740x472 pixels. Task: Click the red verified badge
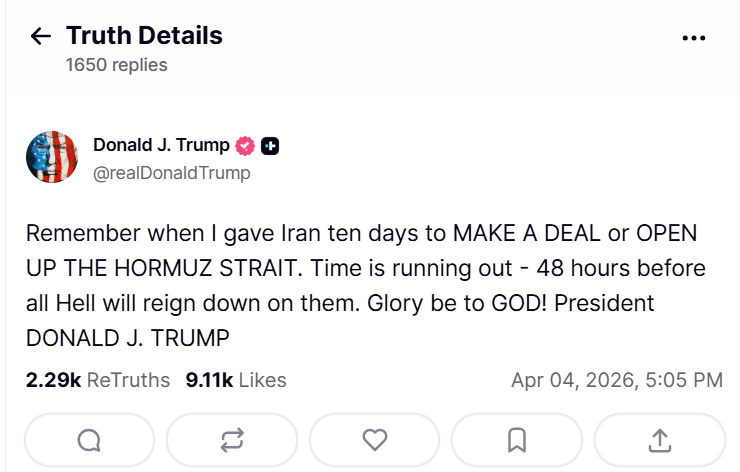click(245, 146)
